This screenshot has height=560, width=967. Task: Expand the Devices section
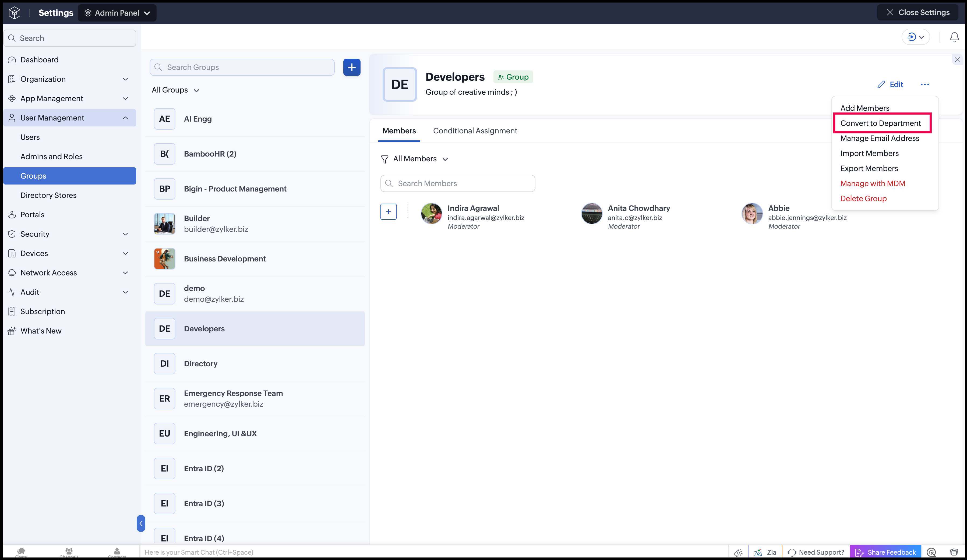tap(70, 254)
